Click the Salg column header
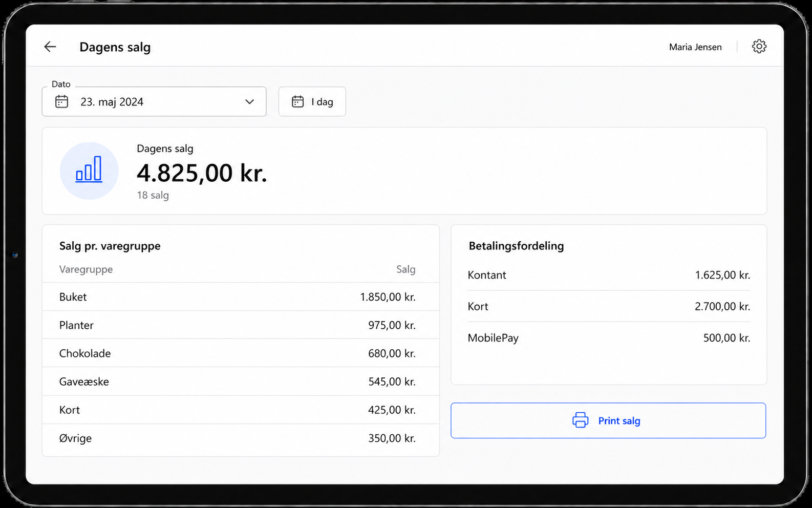812x508 pixels. (x=406, y=269)
